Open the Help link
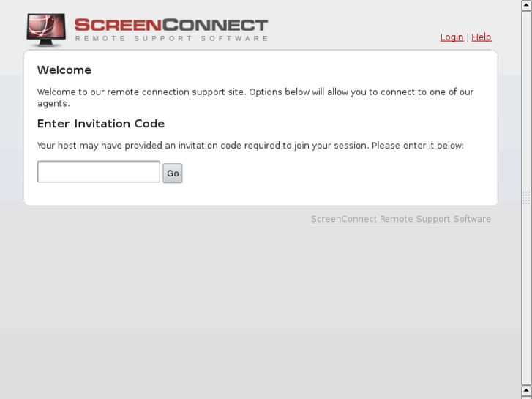Viewport: 532px width, 399px height. click(481, 37)
